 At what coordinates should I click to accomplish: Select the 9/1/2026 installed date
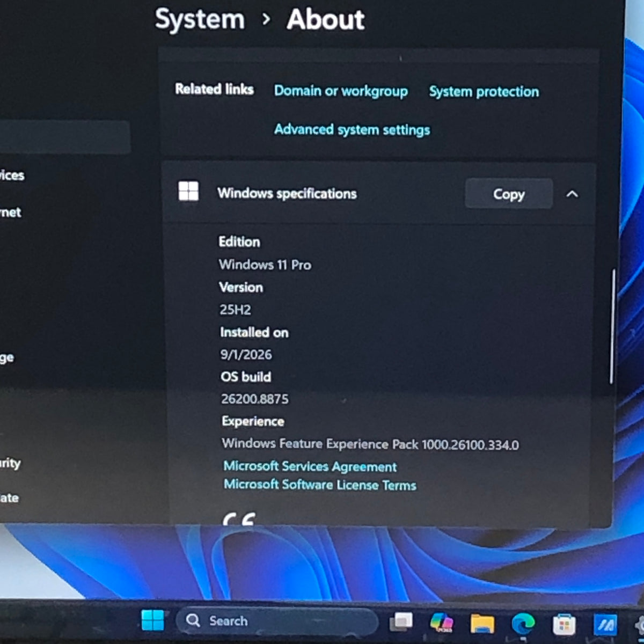tap(246, 355)
